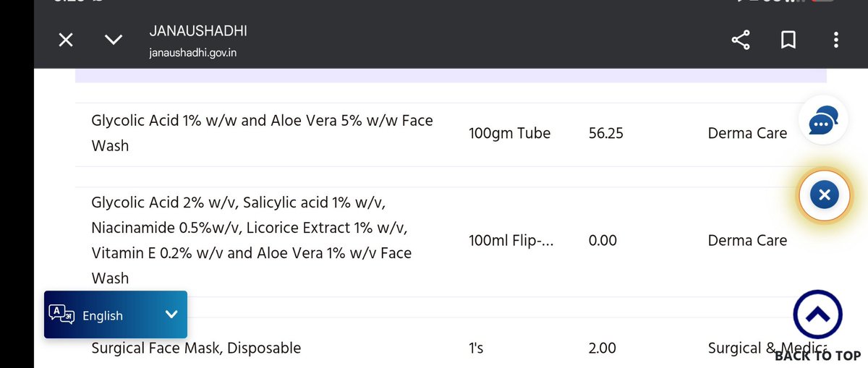Expand the page options chevron beside the title
The height and width of the screenshot is (368, 868).
click(x=114, y=40)
